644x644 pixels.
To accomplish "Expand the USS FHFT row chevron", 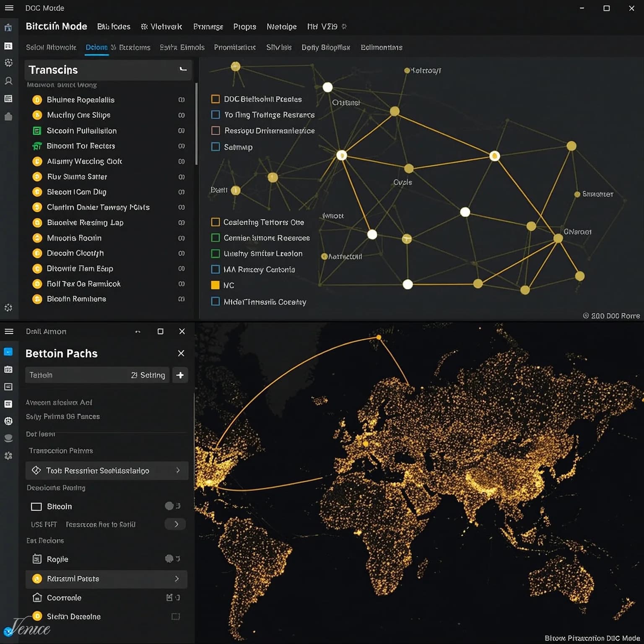I will [176, 524].
